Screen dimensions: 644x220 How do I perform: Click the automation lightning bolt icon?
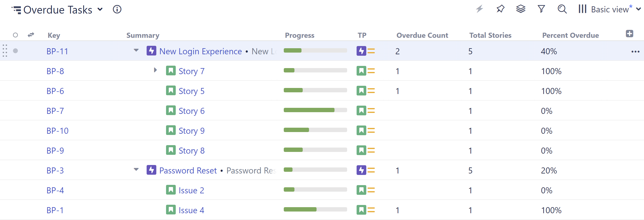(479, 9)
